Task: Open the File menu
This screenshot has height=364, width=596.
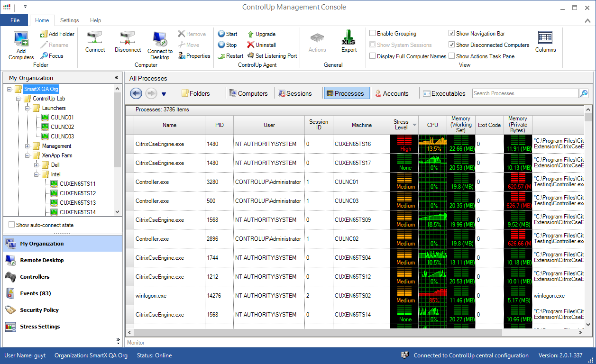Action: [x=15, y=20]
